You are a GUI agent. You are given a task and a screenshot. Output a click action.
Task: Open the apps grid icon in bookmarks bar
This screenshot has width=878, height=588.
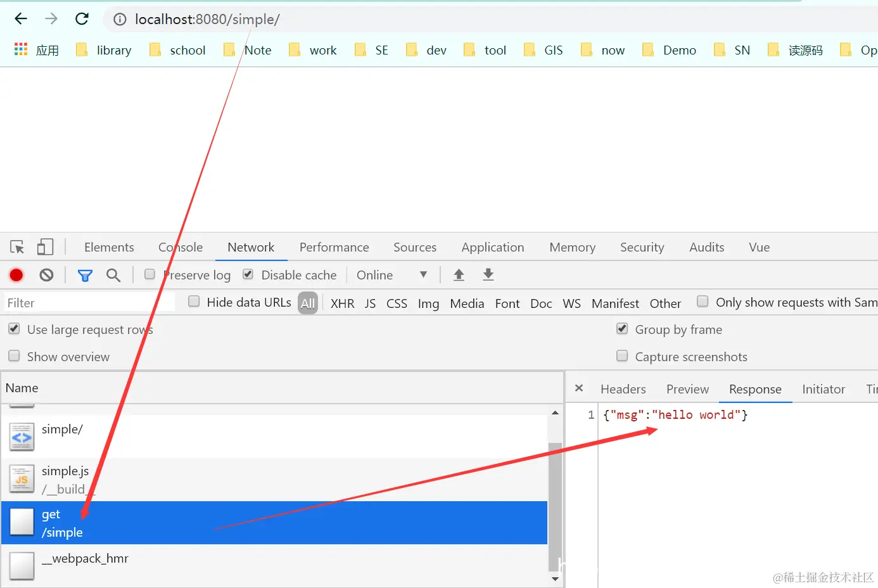click(21, 49)
